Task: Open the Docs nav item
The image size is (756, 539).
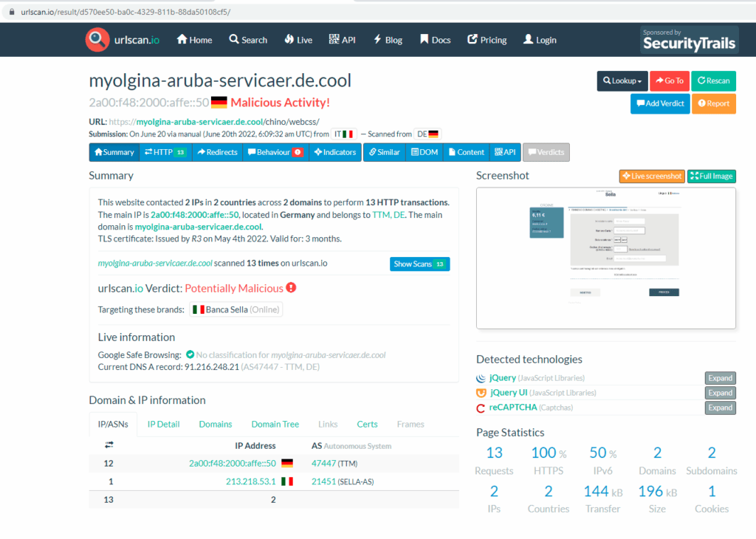Action: [435, 40]
